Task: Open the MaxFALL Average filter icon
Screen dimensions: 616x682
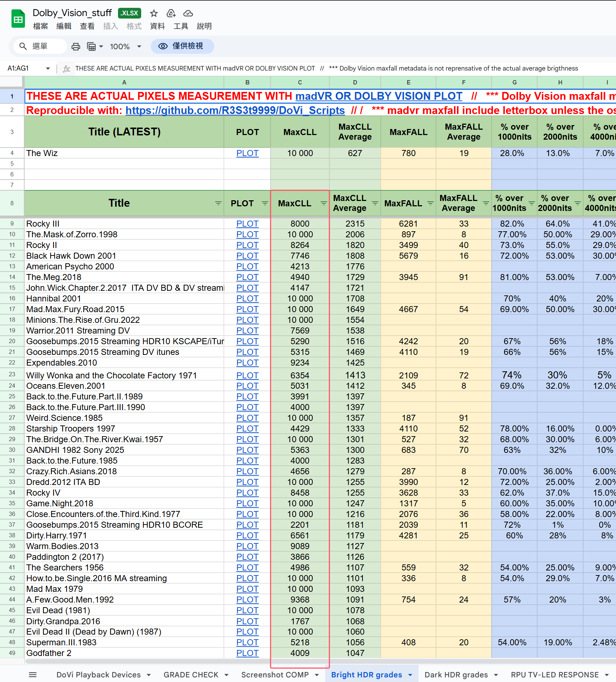Action: (x=486, y=203)
